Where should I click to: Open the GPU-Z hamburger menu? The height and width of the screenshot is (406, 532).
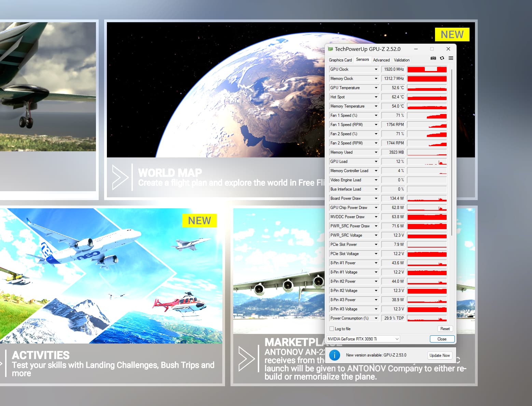pyautogui.click(x=451, y=58)
